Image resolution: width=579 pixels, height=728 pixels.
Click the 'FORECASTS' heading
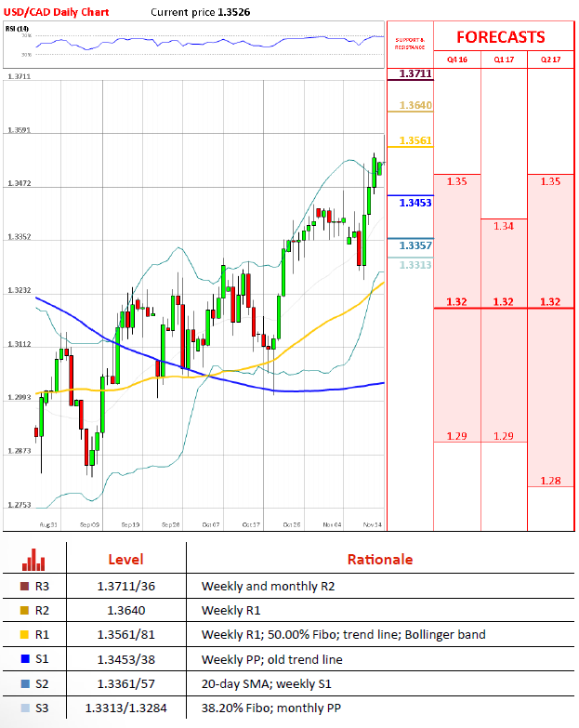point(501,37)
